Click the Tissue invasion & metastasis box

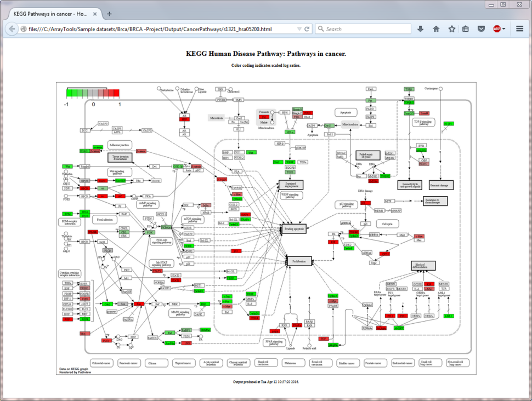pos(120,158)
